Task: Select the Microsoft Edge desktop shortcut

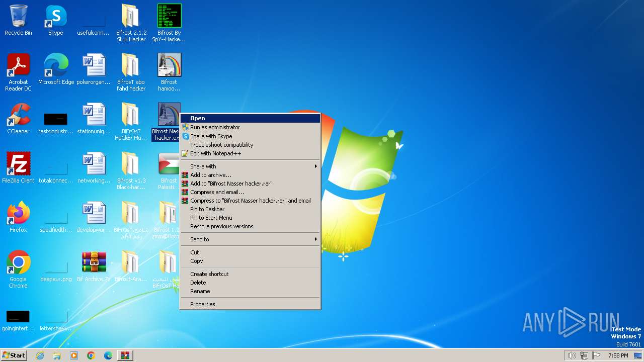Action: tap(56, 69)
